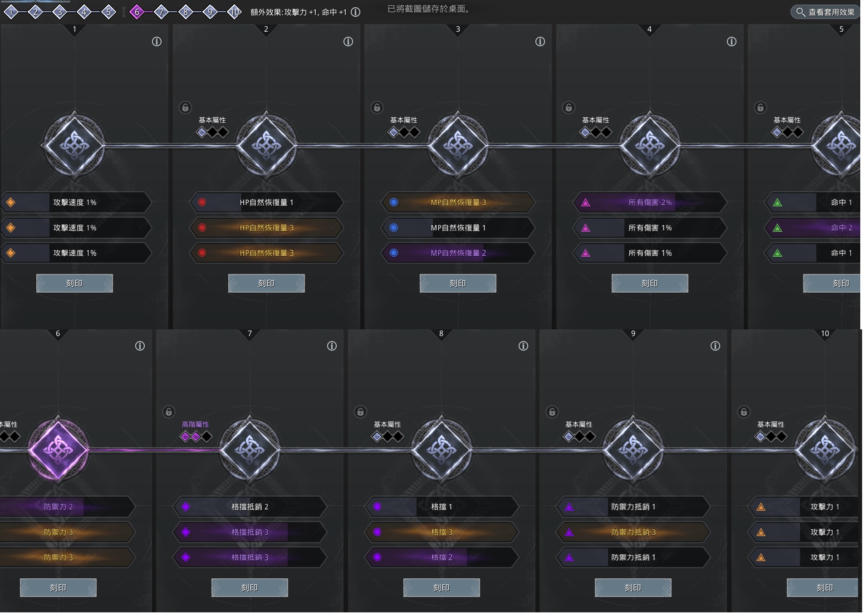Toggle the lock icon in panel 4
863x616 pixels.
click(569, 108)
